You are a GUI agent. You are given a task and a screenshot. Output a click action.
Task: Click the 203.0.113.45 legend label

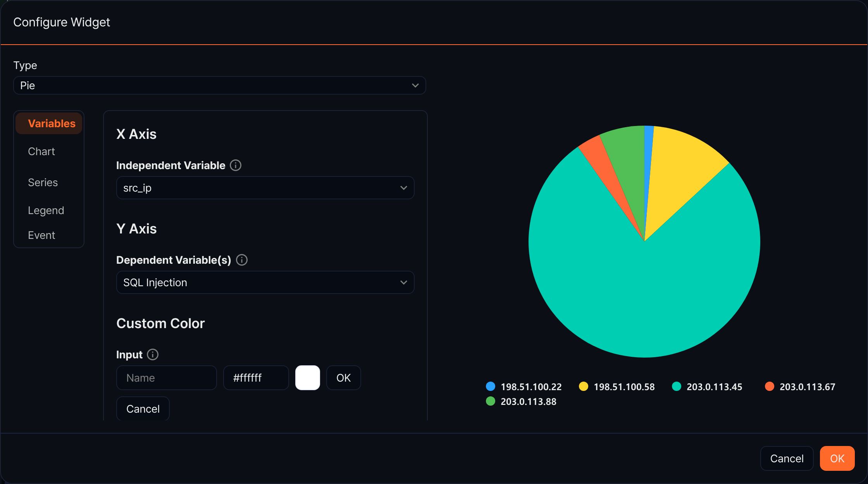714,387
